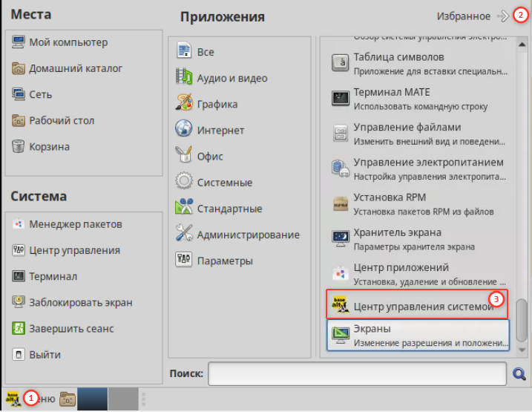Open My Computer via its monitor icon
Screen dimensions: 532x412
pos(18,42)
